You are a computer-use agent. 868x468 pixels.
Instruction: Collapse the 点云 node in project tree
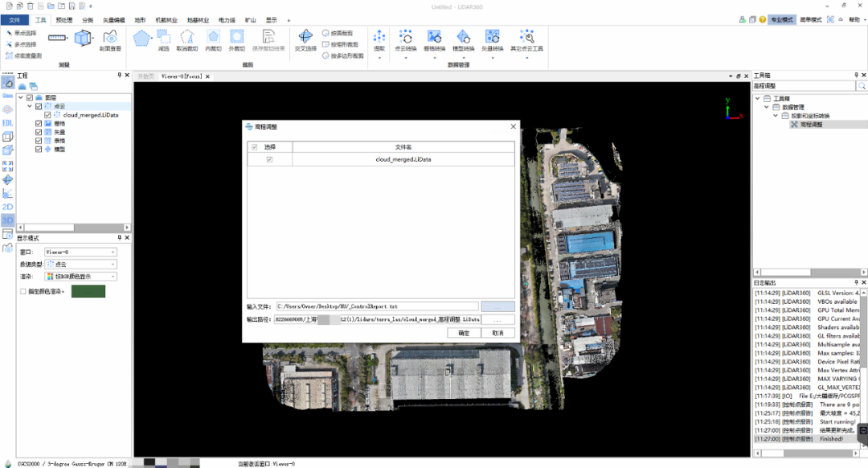pos(30,106)
